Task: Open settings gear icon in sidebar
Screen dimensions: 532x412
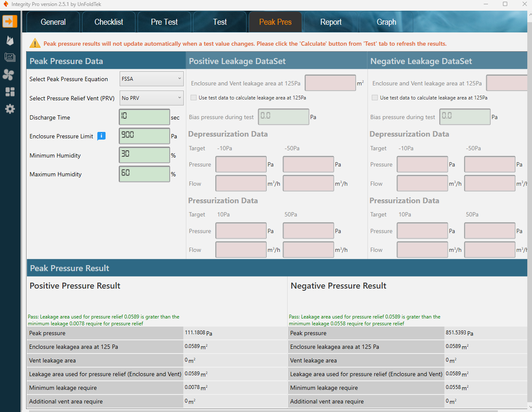Action: [10, 109]
